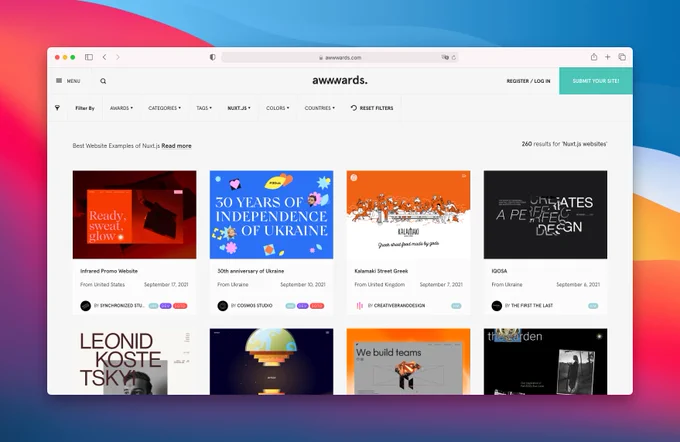Click the Infrared Promo Website title
Viewport: 680px width, 442px height.
coord(109,271)
